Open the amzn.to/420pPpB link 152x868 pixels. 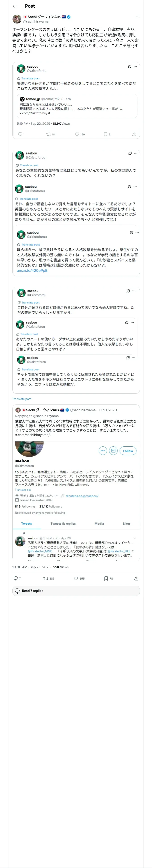pyautogui.click(x=32, y=270)
